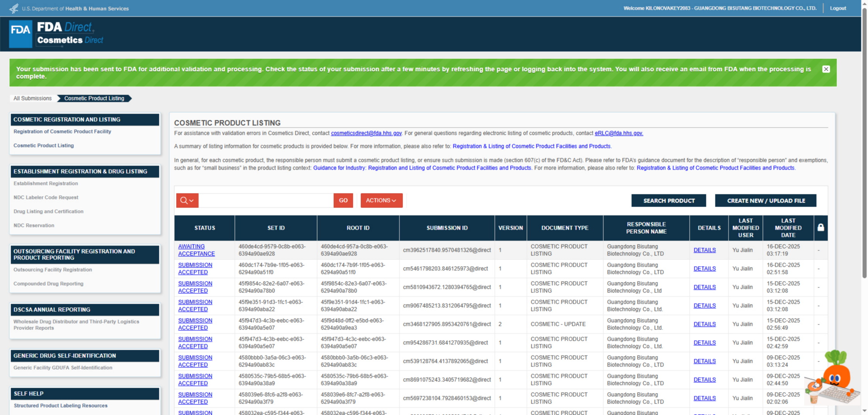This screenshot has height=415, width=868.
Task: Click the HHS eagle logo icon
Action: tap(14, 8)
